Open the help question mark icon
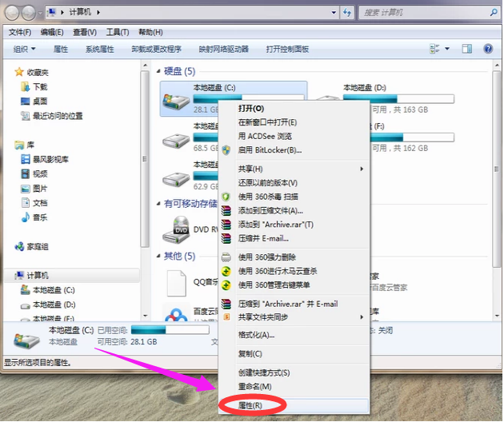The height and width of the screenshot is (422, 504). (488, 49)
